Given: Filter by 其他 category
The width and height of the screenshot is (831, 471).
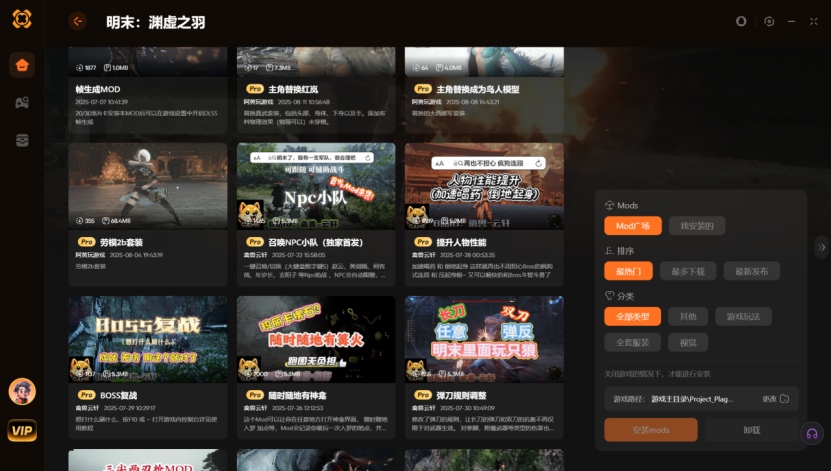Looking at the screenshot, I should point(688,316).
